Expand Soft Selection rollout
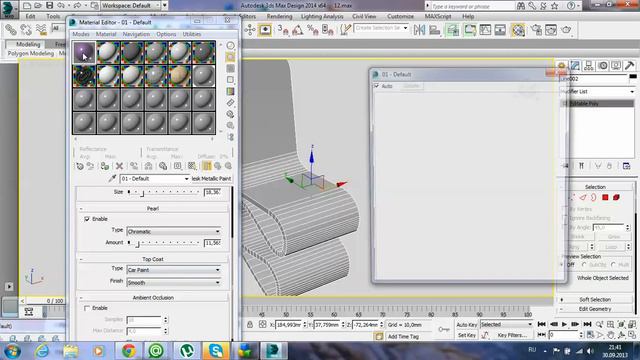Screen dimensions: 640x360 [x=595, y=300]
